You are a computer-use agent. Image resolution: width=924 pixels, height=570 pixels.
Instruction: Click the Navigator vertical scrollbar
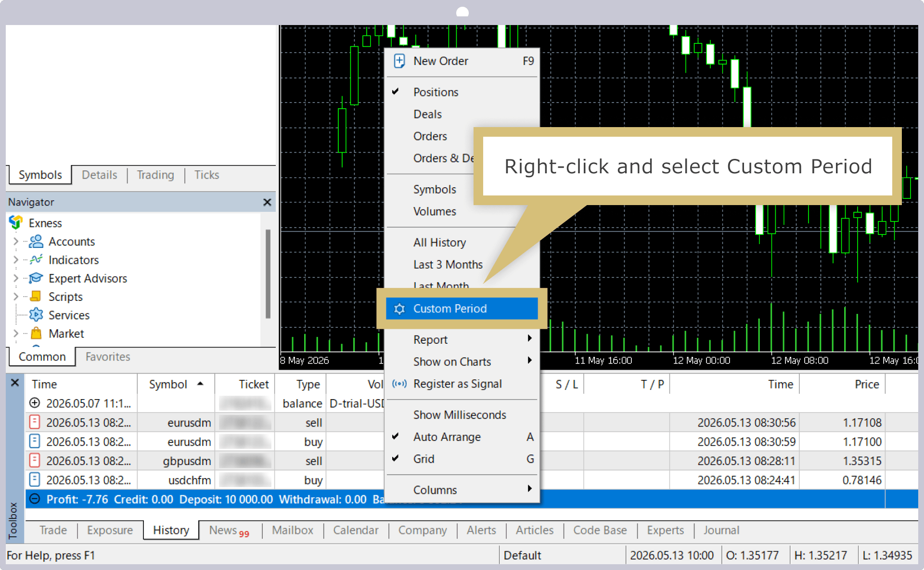pos(268,274)
